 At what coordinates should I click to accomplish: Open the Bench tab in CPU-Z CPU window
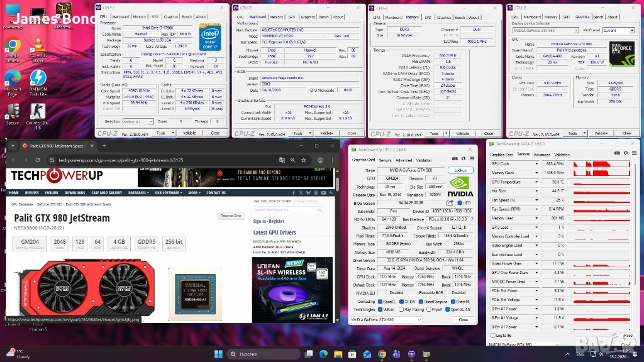pyautogui.click(x=186, y=17)
